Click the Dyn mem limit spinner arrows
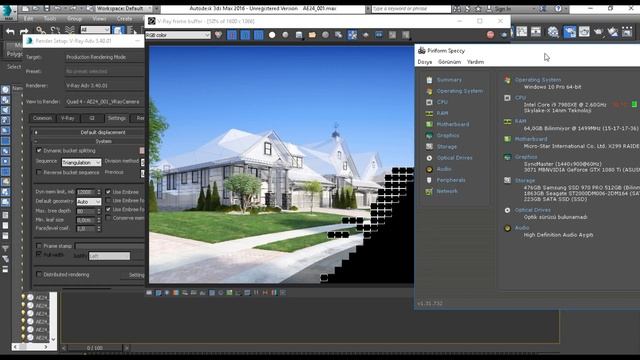The width and height of the screenshot is (640, 360). click(x=98, y=192)
